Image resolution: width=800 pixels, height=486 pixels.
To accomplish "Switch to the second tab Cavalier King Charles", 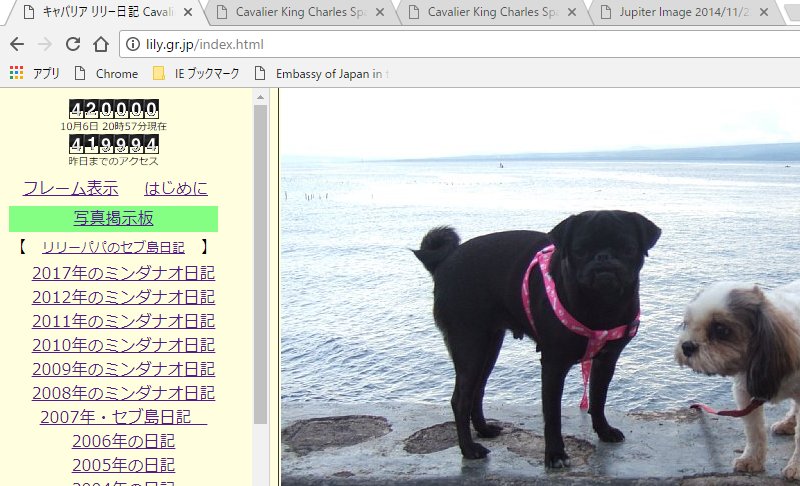I will pos(299,12).
